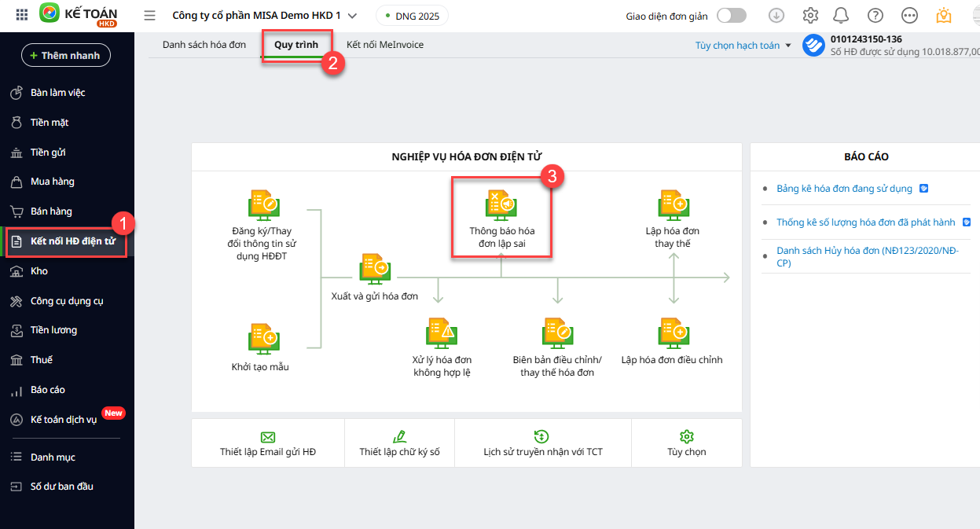The height and width of the screenshot is (529, 980).
Task: Click the notification bell icon
Action: click(x=841, y=16)
